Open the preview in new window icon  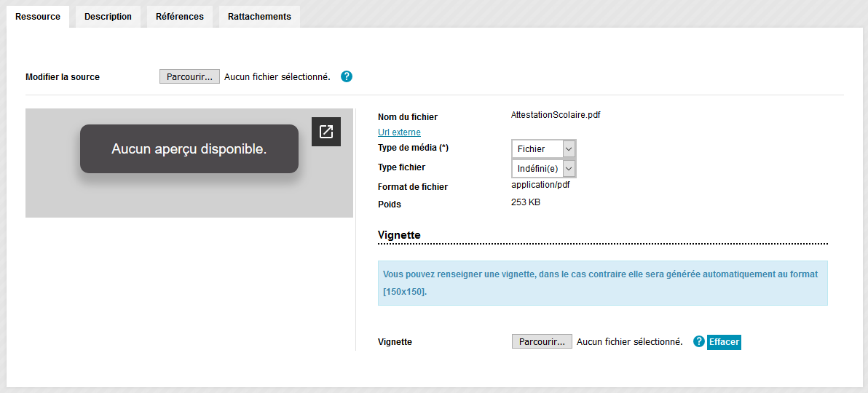pyautogui.click(x=326, y=132)
